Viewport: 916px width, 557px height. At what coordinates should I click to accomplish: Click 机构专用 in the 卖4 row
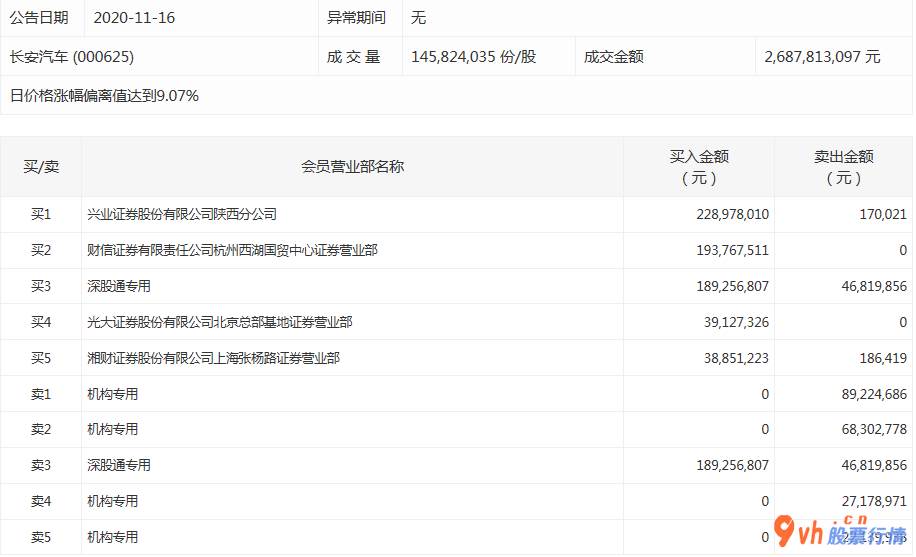click(112, 501)
